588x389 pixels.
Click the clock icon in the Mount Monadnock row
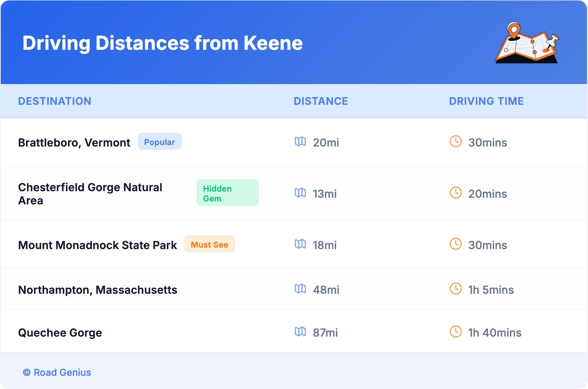456,244
